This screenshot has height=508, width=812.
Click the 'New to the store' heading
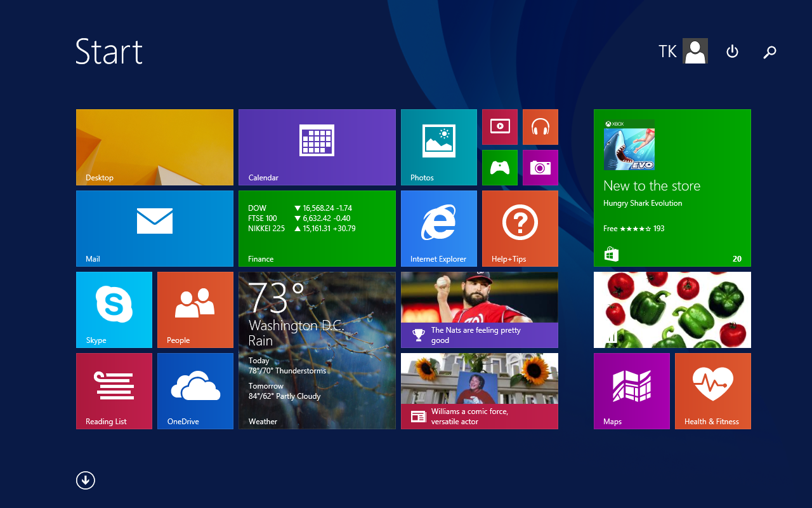pyautogui.click(x=652, y=186)
